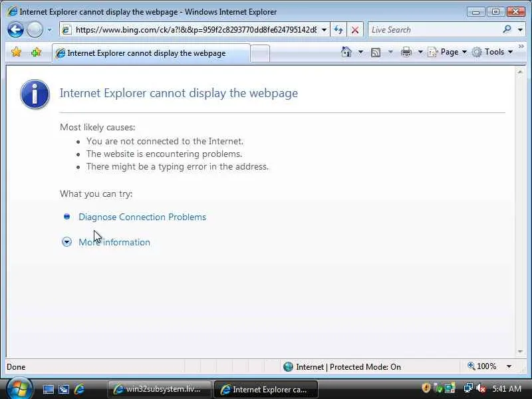This screenshot has height=399, width=532.
Task: Click the page icon in address bar
Action: [66, 30]
